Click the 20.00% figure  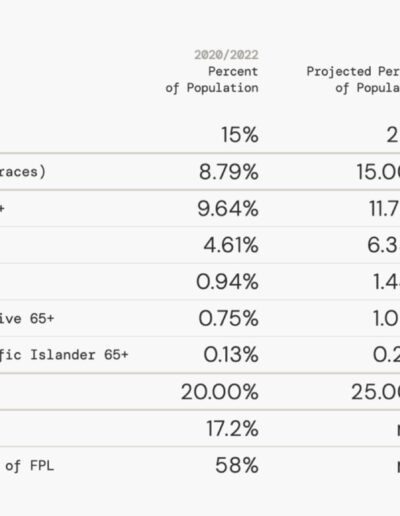(220, 392)
